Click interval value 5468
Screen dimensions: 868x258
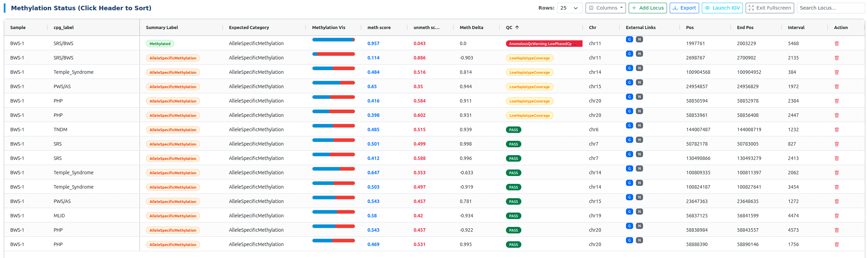pos(793,43)
